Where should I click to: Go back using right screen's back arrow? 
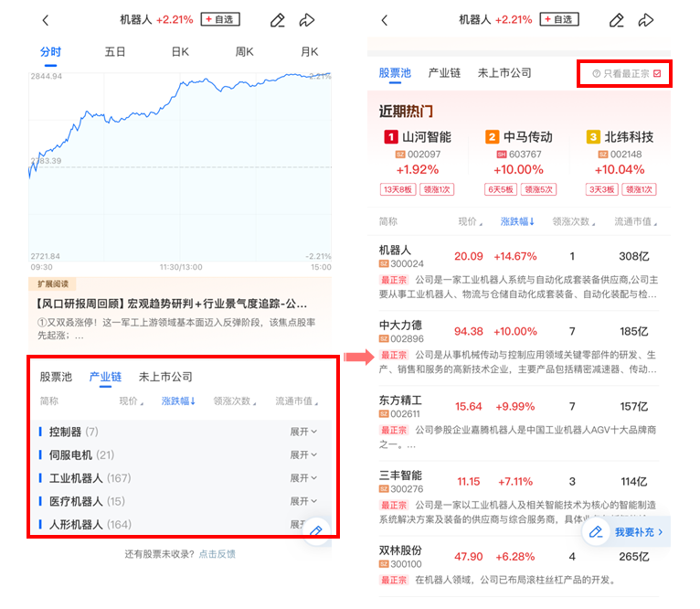385,20
